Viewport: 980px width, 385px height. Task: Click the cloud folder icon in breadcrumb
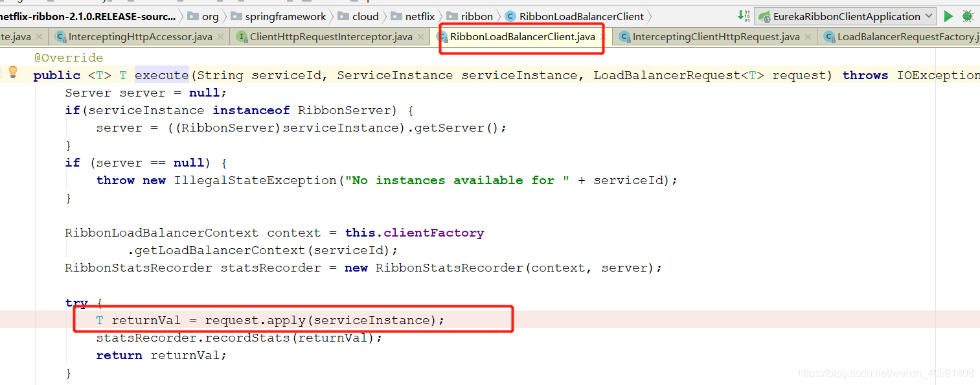[343, 16]
